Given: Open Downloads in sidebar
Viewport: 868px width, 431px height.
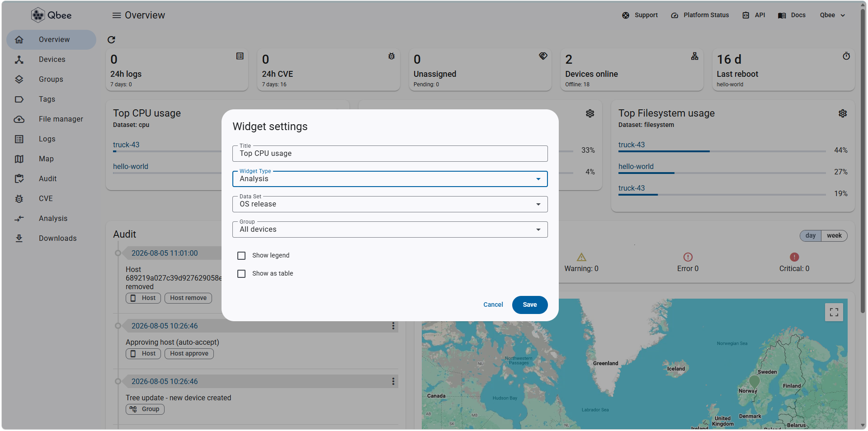Looking at the screenshot, I should point(51,239).
